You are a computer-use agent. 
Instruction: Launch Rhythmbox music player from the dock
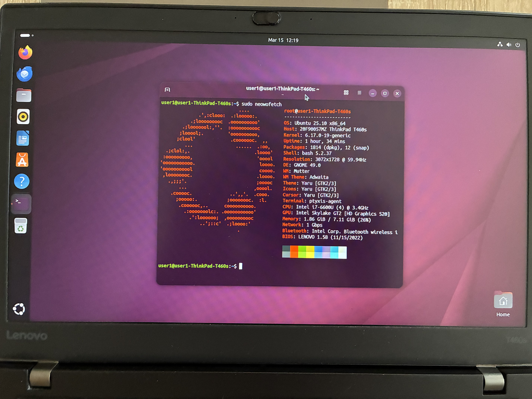(x=23, y=117)
